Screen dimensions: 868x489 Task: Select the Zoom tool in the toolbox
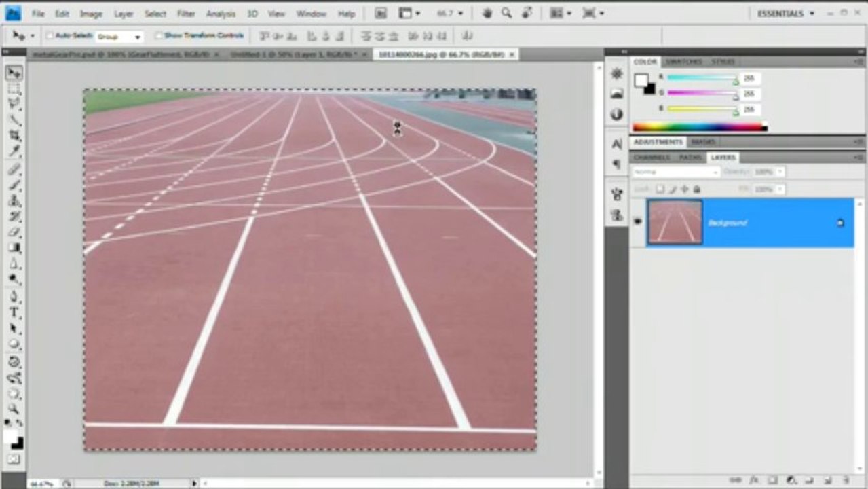tap(14, 409)
